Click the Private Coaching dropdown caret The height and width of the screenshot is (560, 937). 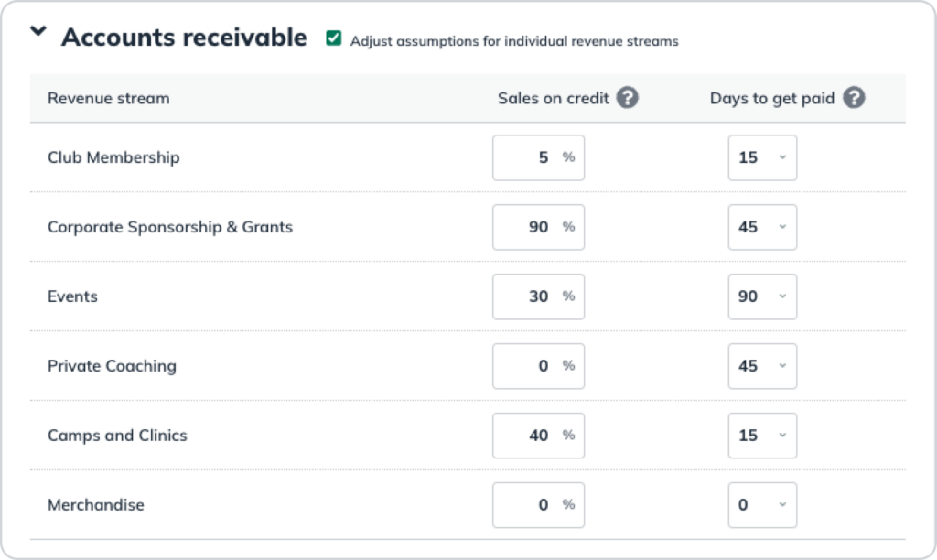782,366
